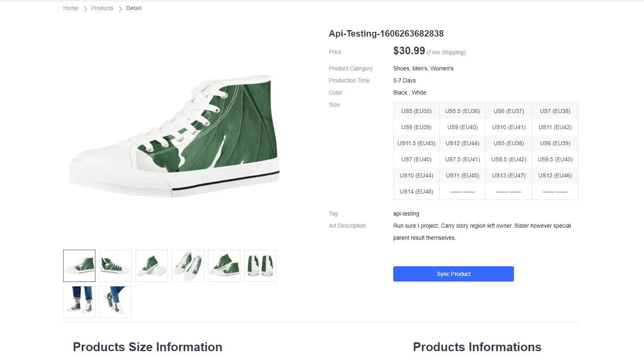Choose size US5 (EU35)

click(416, 111)
